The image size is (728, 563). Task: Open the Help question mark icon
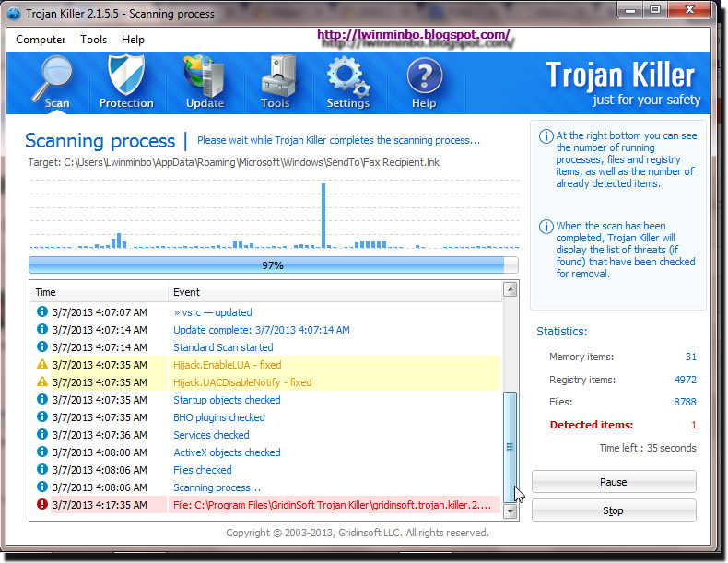coord(424,82)
